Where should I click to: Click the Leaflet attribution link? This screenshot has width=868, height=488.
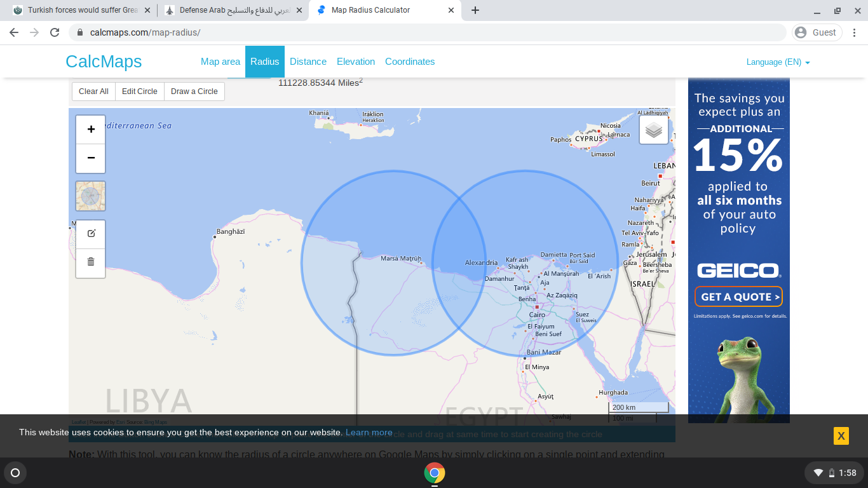click(78, 422)
